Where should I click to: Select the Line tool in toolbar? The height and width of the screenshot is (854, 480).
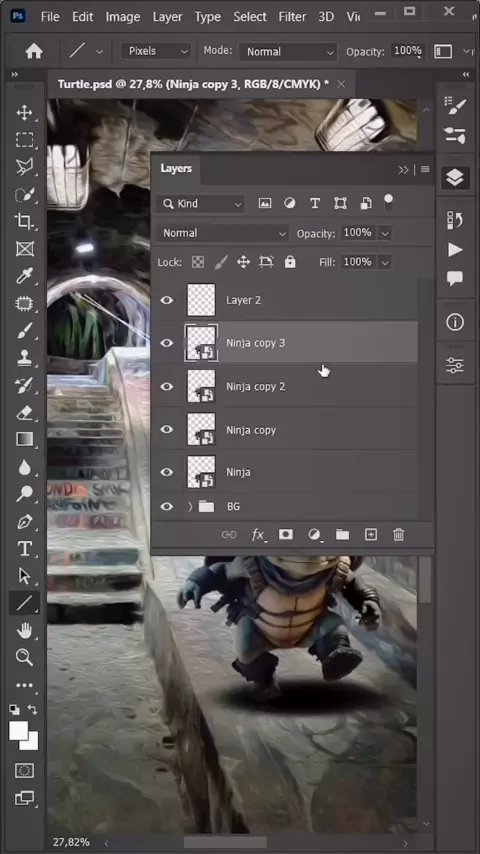pos(25,602)
